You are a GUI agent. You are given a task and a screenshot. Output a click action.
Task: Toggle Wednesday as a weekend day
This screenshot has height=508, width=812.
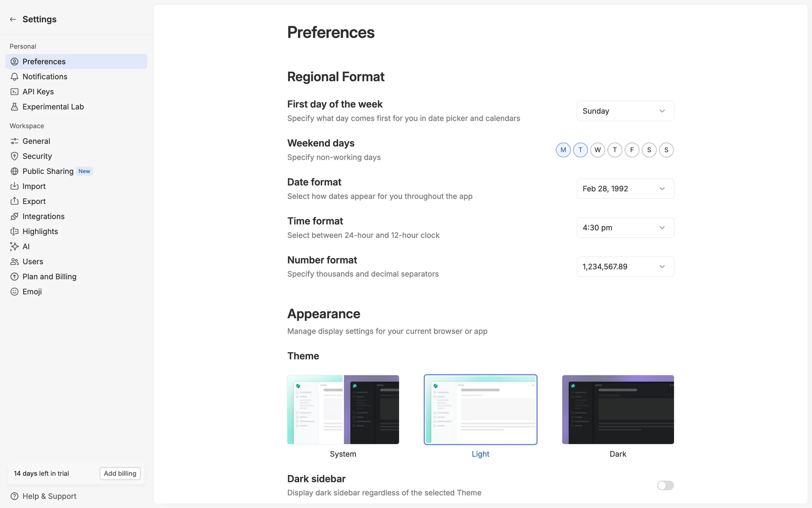point(597,150)
